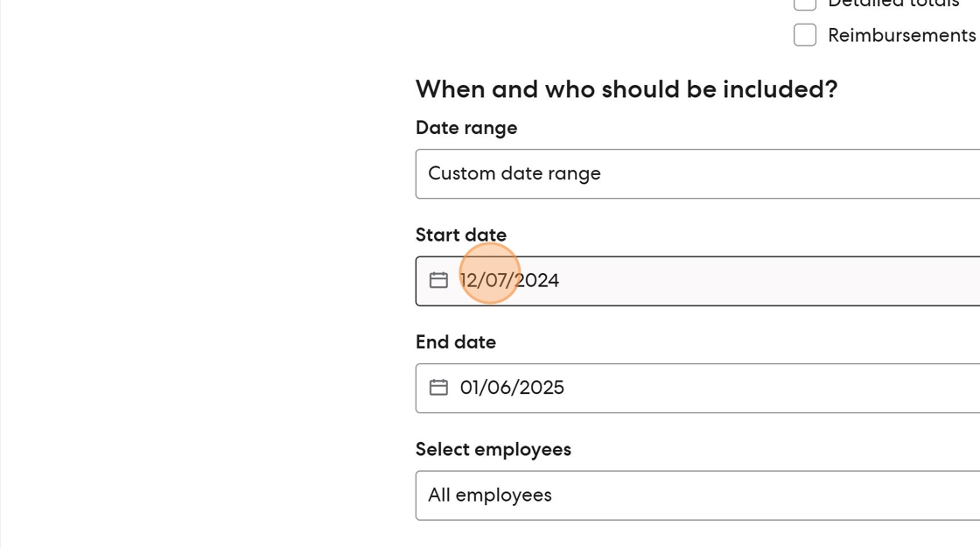
Task: Click the 'When and who should be included?' heading
Action: 626,89
